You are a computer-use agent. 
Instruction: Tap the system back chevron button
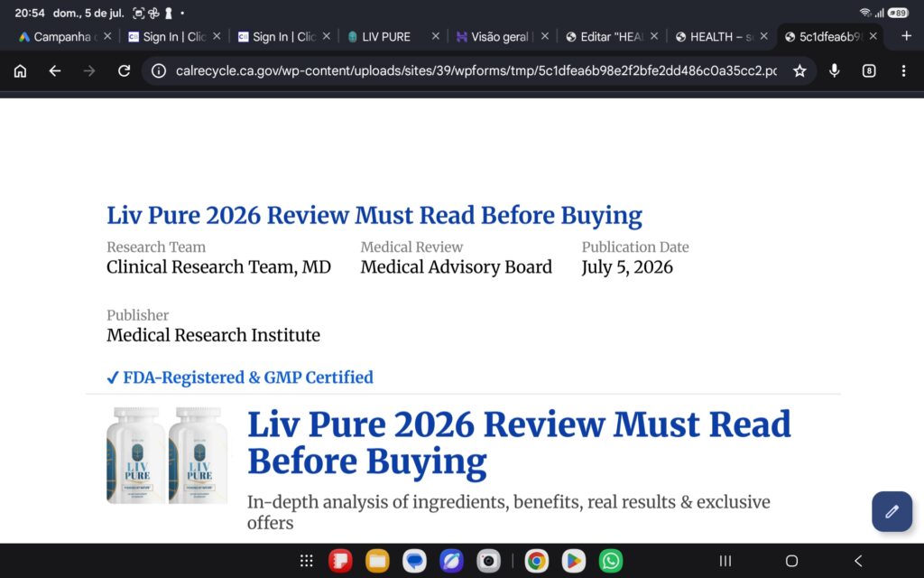tap(858, 561)
